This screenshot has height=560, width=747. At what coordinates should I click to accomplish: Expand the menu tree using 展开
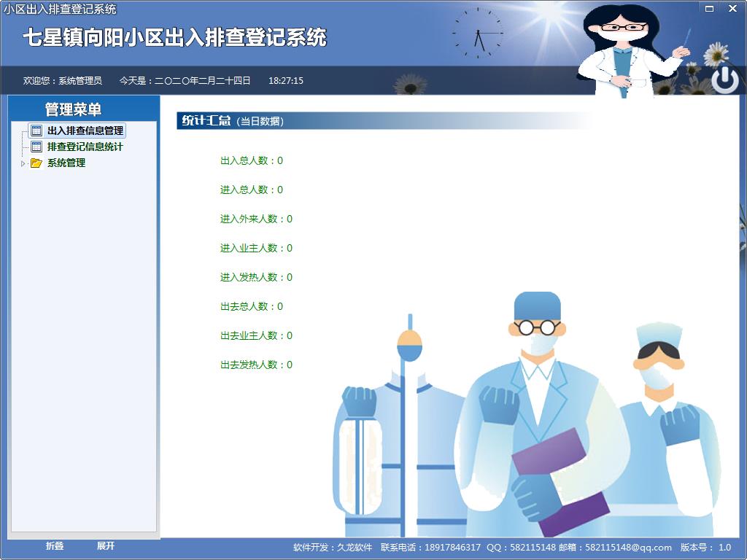point(106,546)
